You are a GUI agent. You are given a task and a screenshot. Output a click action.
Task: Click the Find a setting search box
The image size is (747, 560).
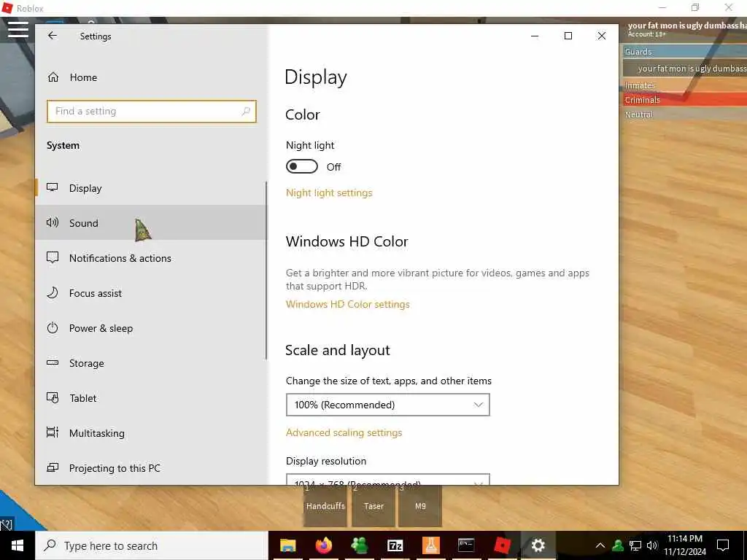[x=152, y=112]
